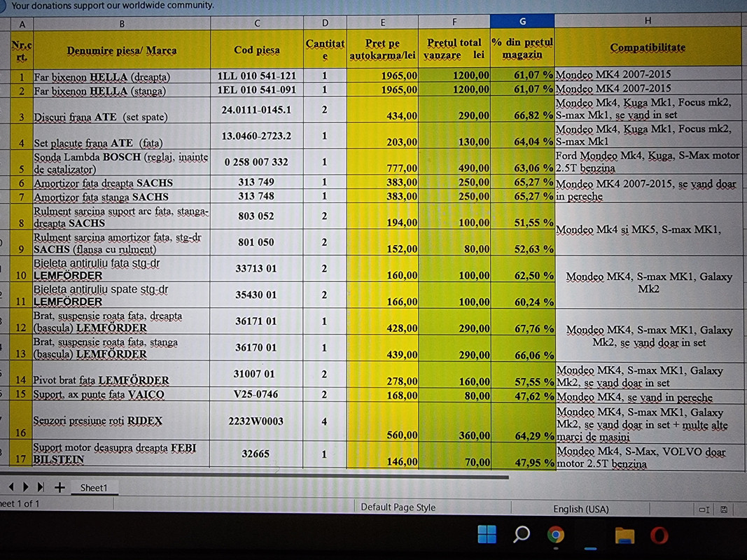
Task: Select cell Suport motor deasupra dreapta FEBI BILSTEIN
Action: [120, 454]
